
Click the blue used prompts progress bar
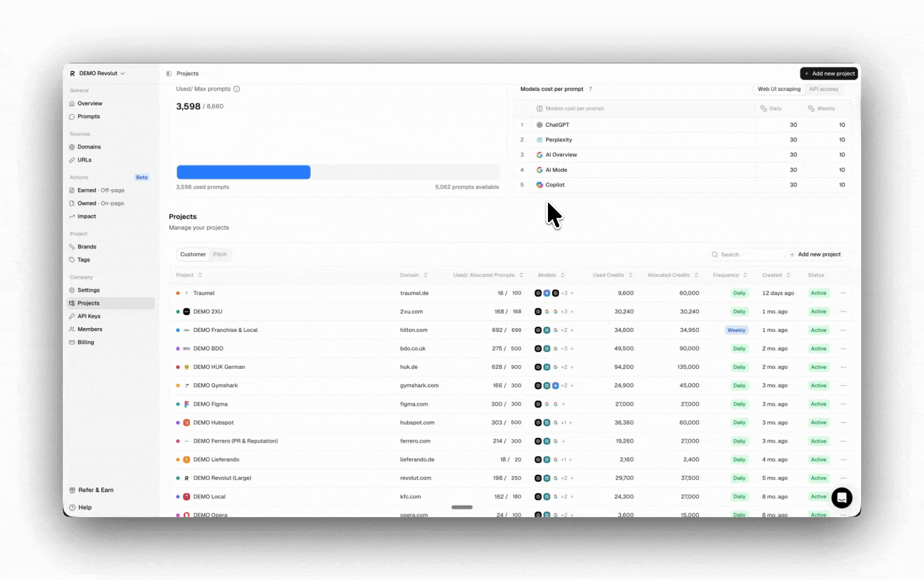coord(243,172)
